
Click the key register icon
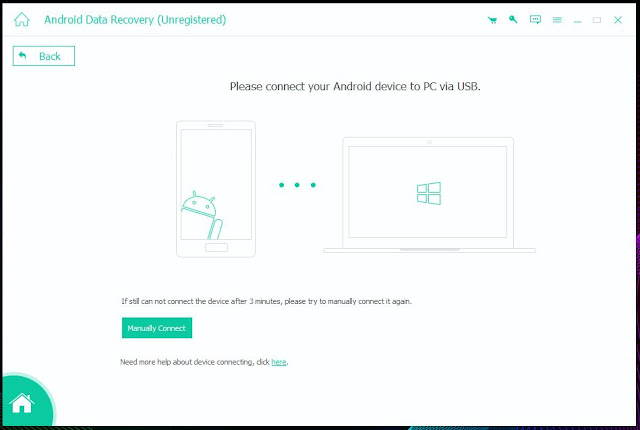(513, 19)
